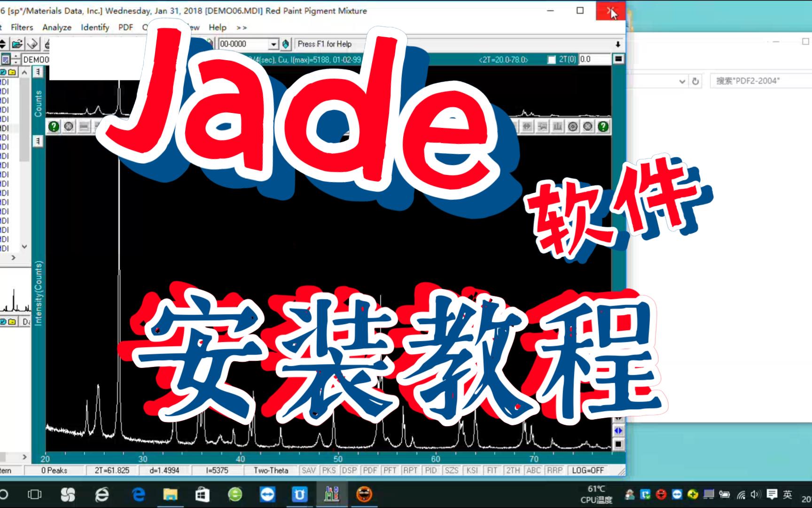The width and height of the screenshot is (812, 508).
Task: Click PFT status bar button
Action: (x=390, y=470)
